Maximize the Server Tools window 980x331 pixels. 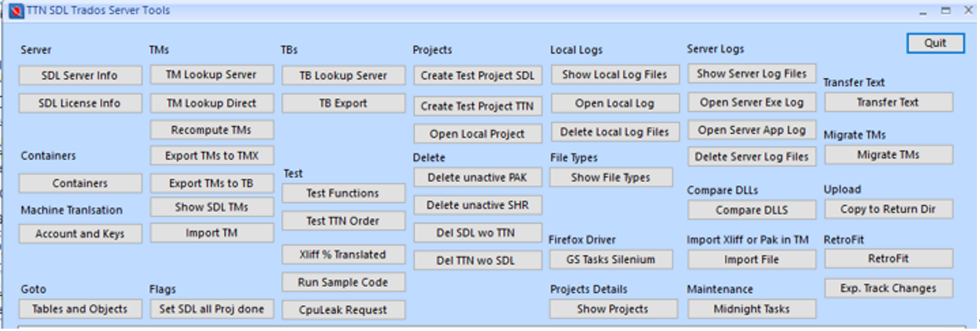tap(945, 11)
